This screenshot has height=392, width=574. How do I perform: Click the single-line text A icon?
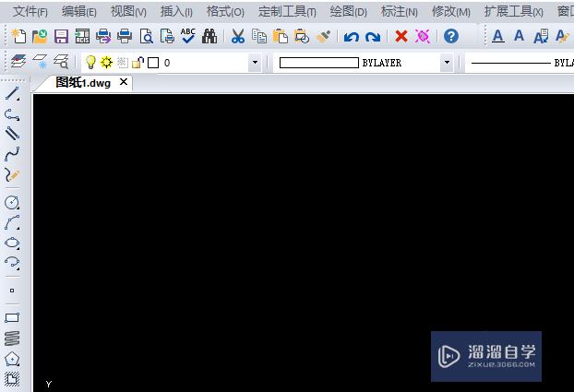point(519,36)
